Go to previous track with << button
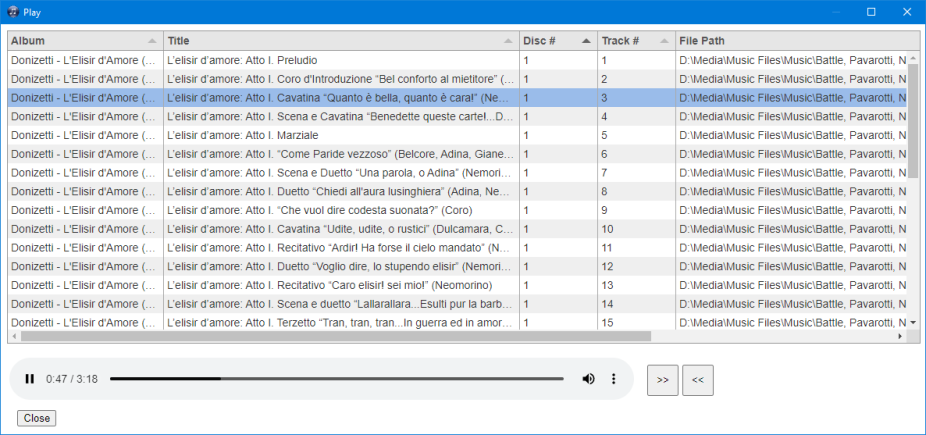This screenshot has width=926, height=435. (x=697, y=380)
